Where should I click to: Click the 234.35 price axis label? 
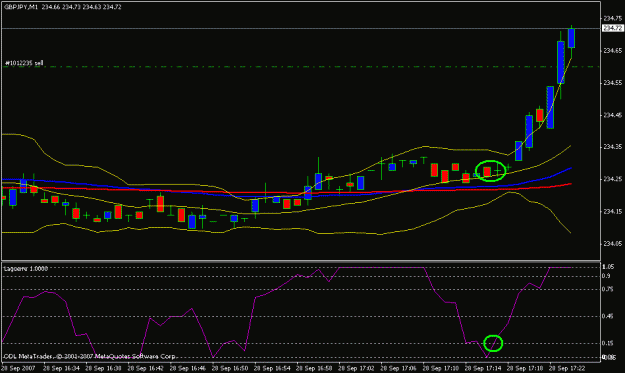(x=613, y=147)
